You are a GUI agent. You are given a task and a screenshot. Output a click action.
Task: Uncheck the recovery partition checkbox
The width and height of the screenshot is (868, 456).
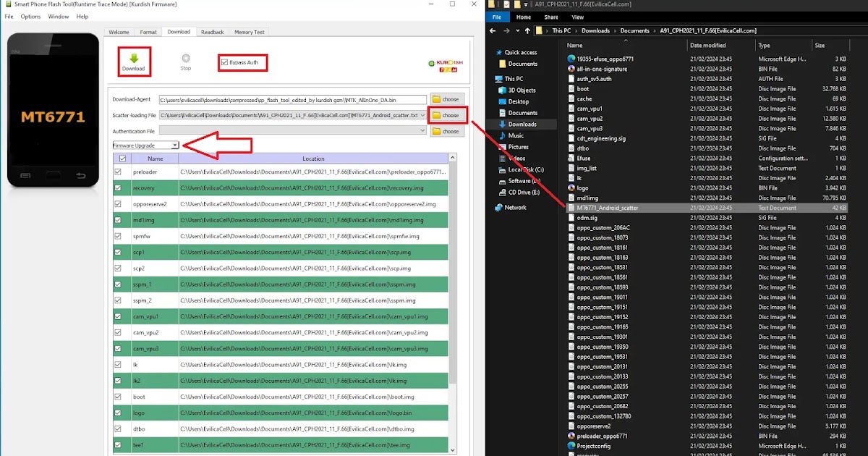tap(119, 188)
